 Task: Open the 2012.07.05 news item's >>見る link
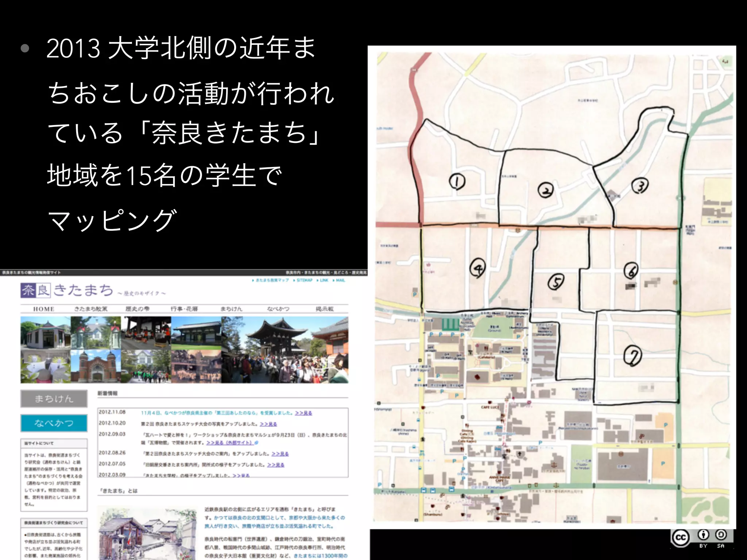pyautogui.click(x=276, y=465)
